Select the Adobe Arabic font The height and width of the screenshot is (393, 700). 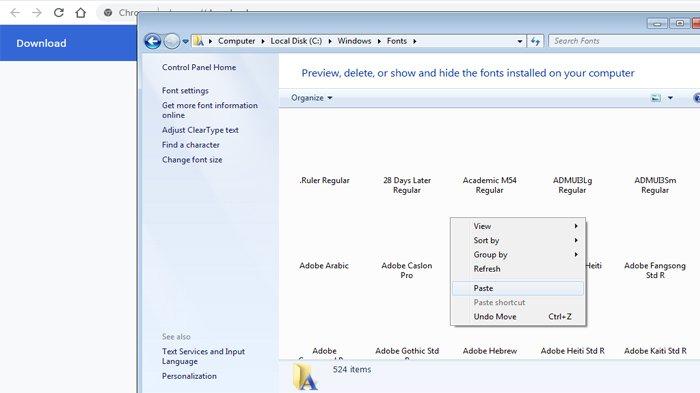point(324,266)
